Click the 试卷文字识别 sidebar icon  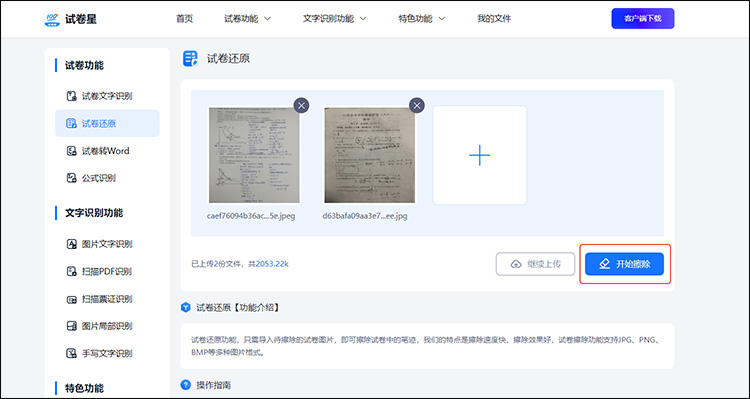(x=71, y=96)
